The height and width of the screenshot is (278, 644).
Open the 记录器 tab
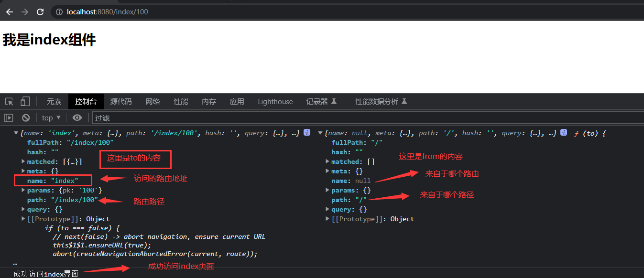[322, 102]
